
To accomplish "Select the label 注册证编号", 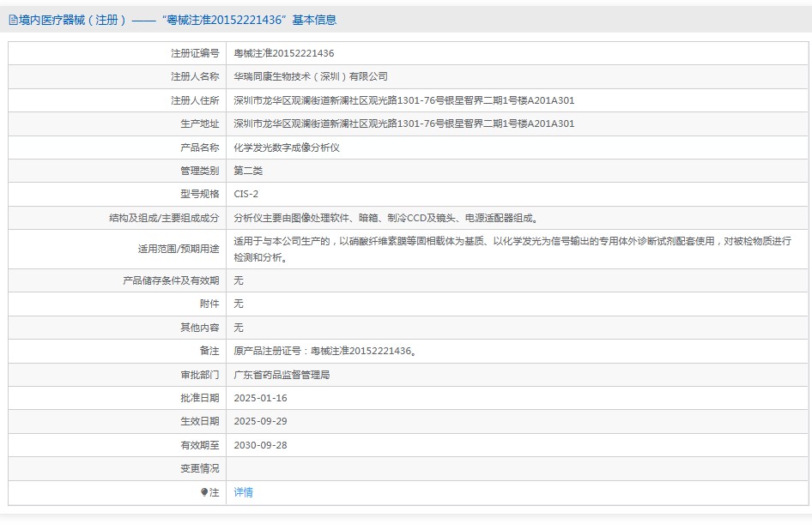I will click(x=195, y=53).
